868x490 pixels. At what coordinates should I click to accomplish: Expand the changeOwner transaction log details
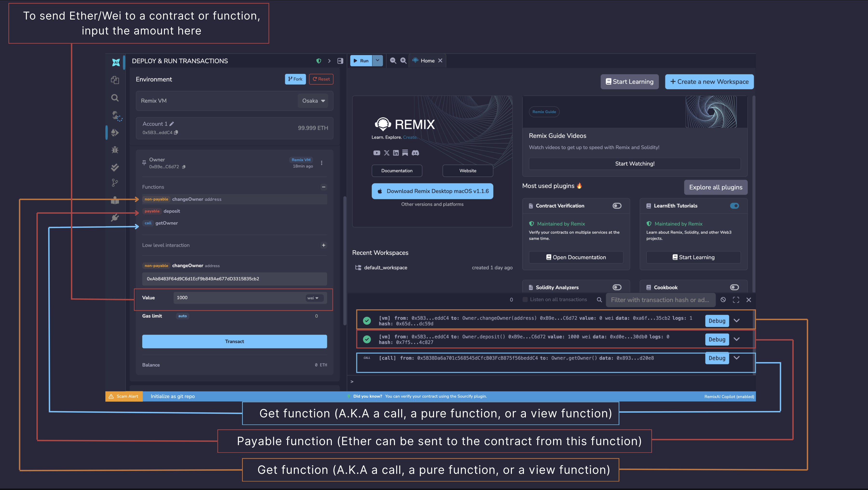[737, 320]
